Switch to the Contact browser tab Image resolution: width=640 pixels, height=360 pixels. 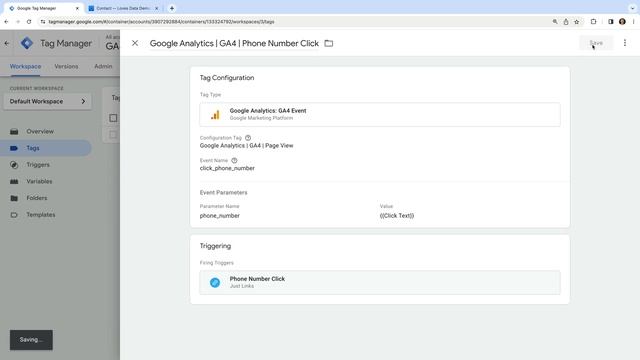pyautogui.click(x=121, y=8)
